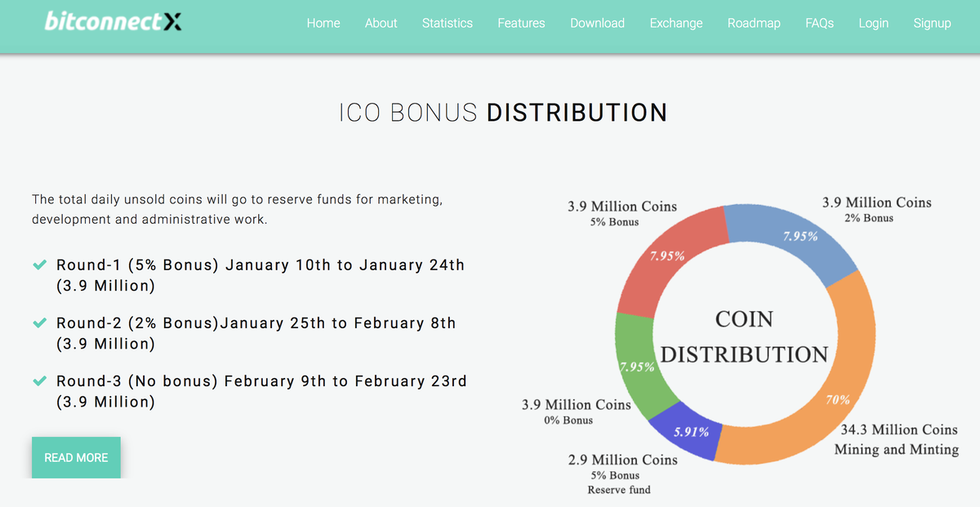
Task: Open the About page
Action: coord(381,23)
